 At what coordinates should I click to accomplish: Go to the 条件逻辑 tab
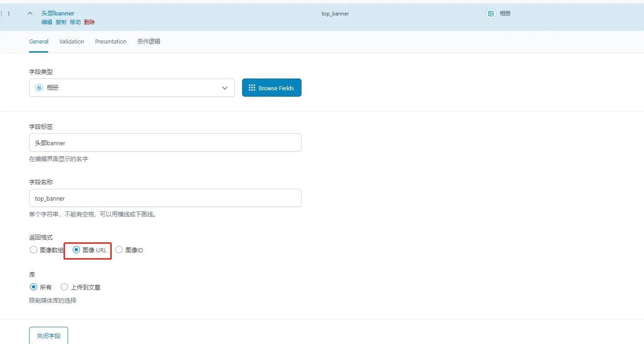coord(149,41)
